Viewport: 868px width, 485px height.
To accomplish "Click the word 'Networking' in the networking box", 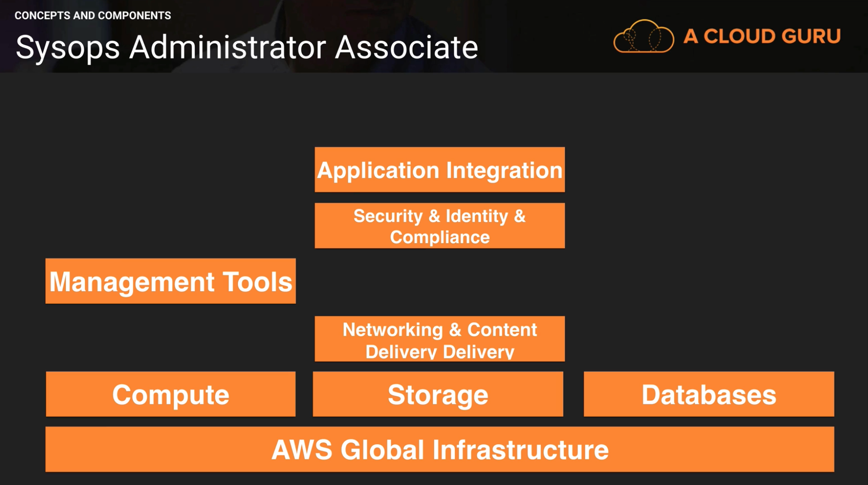I will click(393, 330).
